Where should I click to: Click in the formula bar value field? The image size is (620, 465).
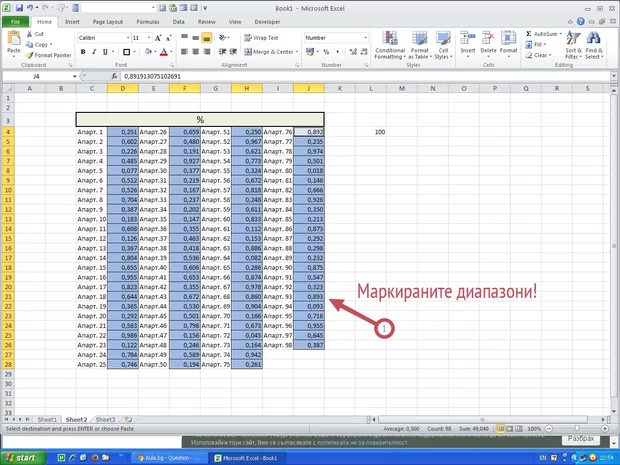[365, 76]
